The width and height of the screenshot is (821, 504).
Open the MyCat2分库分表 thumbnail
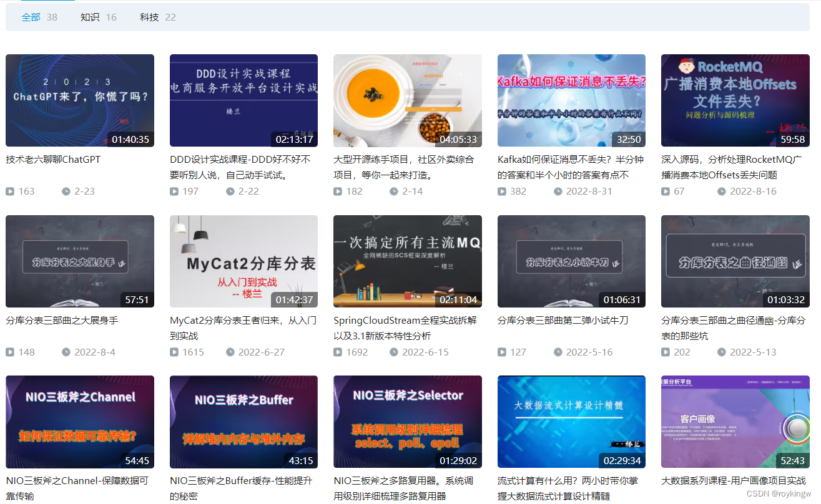(x=243, y=261)
